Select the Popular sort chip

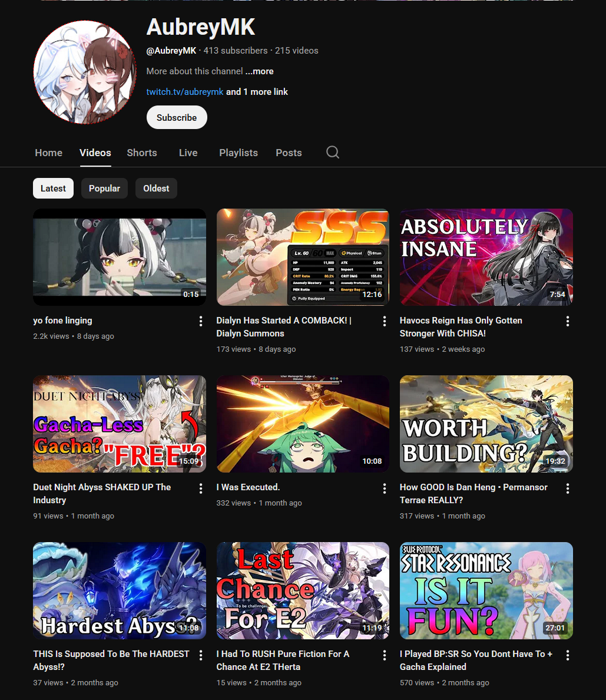104,189
